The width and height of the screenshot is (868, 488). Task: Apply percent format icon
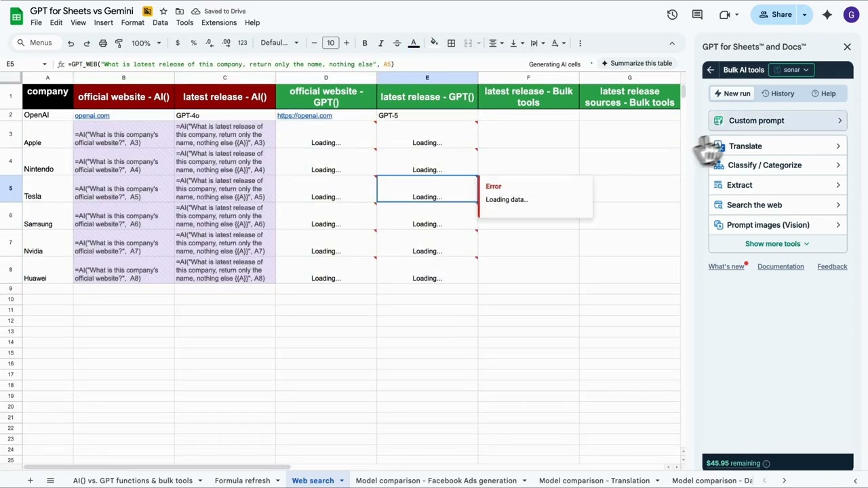(x=193, y=43)
